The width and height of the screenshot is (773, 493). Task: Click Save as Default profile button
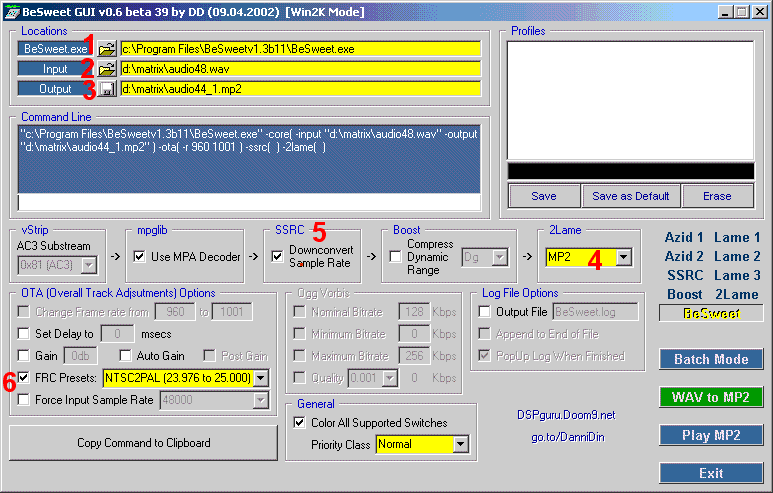point(631,196)
